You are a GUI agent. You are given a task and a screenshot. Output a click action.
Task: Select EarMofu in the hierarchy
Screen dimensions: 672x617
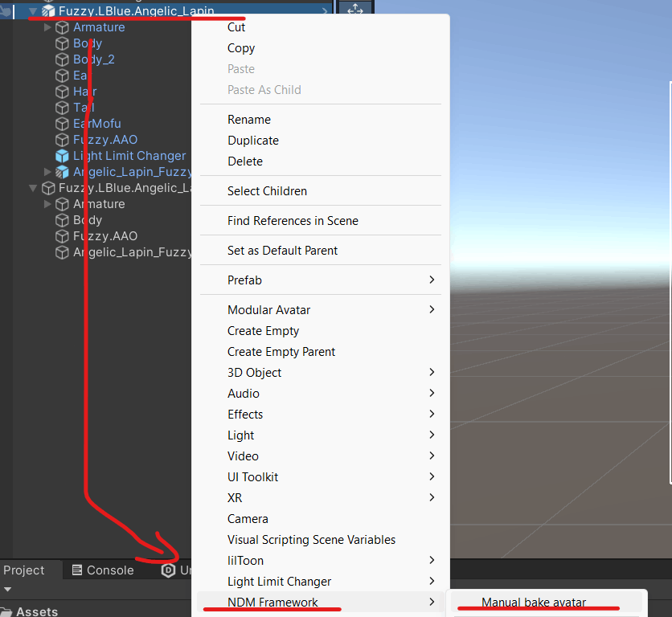tap(96, 124)
